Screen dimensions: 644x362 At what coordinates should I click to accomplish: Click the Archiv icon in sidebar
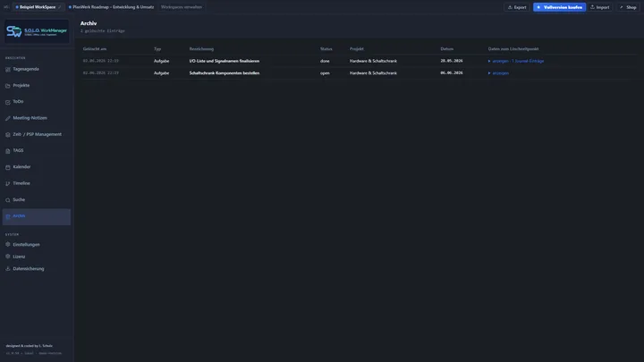point(8,216)
